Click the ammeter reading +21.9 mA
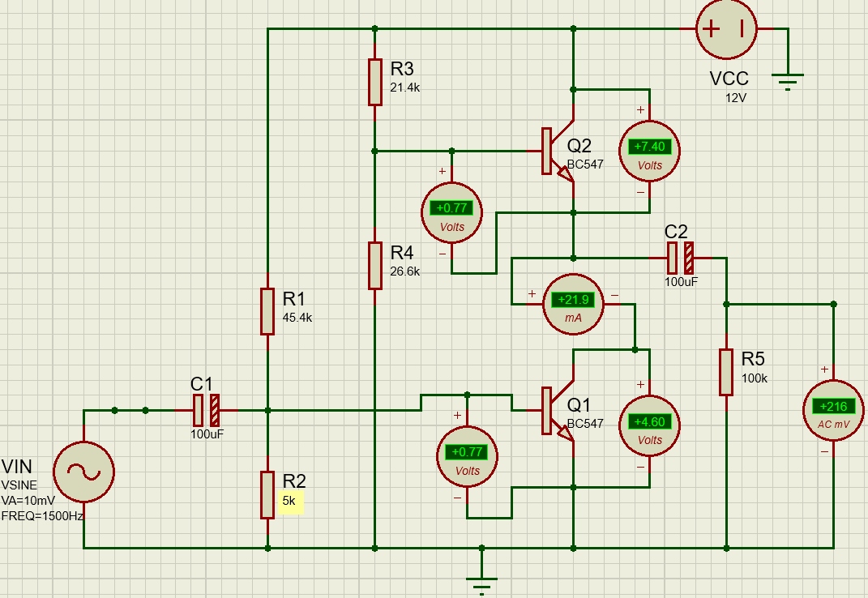Viewport: 868px width, 598px height. [573, 304]
